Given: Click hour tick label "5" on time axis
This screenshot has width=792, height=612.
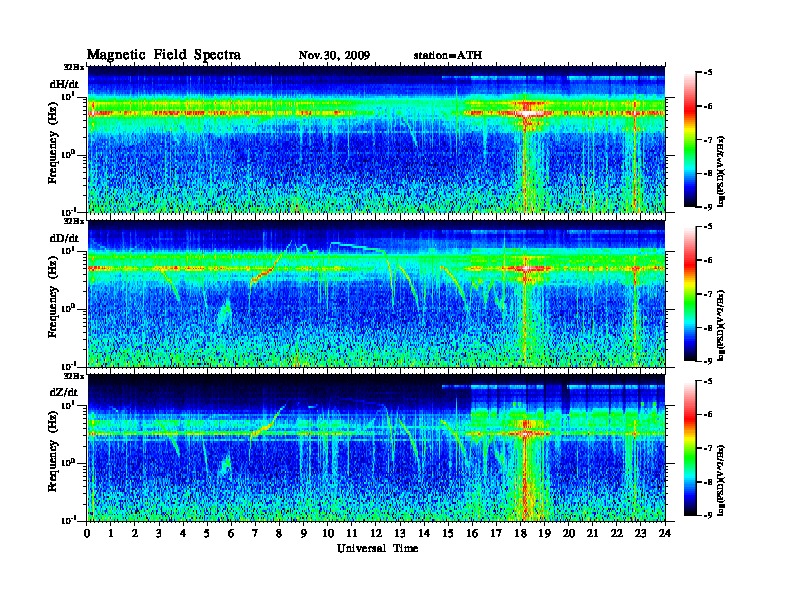Looking at the screenshot, I should coord(207,534).
